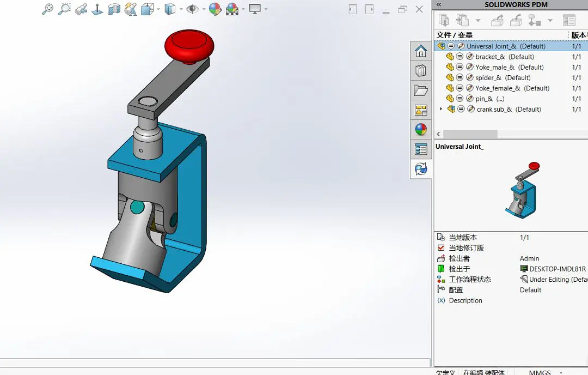This screenshot has width=588, height=375.
Task: Open the Custom Properties tab
Action: pyautogui.click(x=421, y=149)
